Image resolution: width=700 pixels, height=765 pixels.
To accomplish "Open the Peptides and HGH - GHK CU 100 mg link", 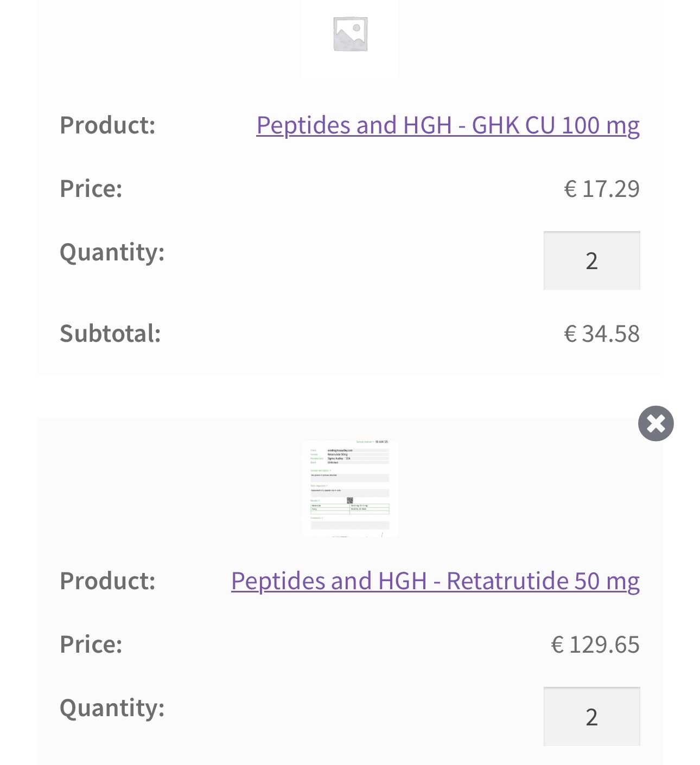I will pyautogui.click(x=448, y=125).
